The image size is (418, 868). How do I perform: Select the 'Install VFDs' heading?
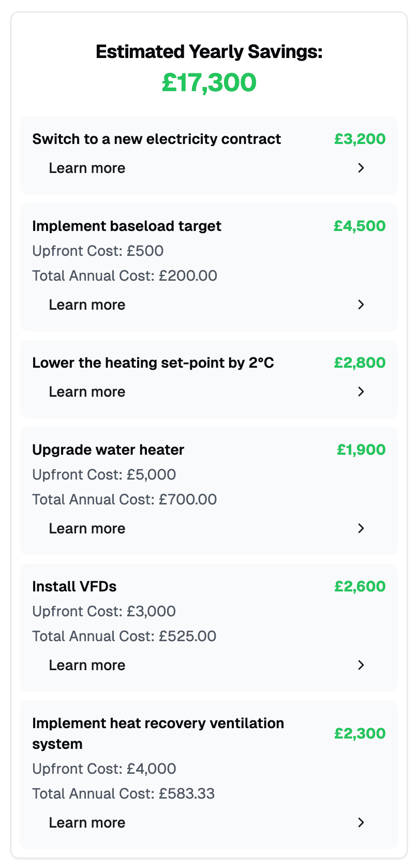[74, 586]
